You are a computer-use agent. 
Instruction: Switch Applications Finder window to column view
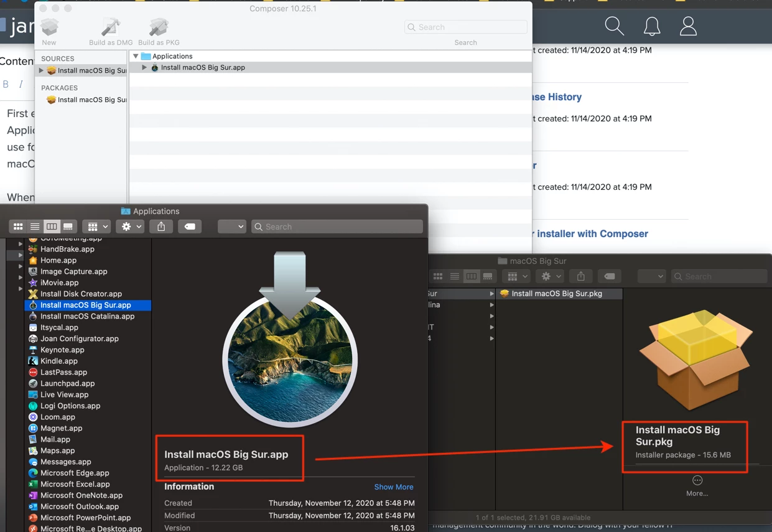(x=52, y=226)
